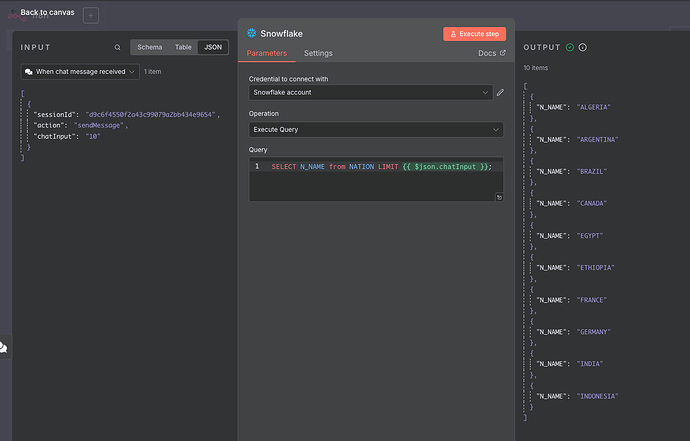Switch input view to Table
690x441 pixels.
(x=183, y=47)
